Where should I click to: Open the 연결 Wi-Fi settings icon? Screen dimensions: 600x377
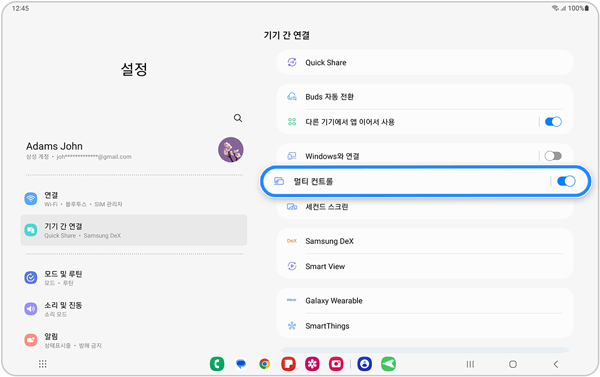(x=31, y=199)
